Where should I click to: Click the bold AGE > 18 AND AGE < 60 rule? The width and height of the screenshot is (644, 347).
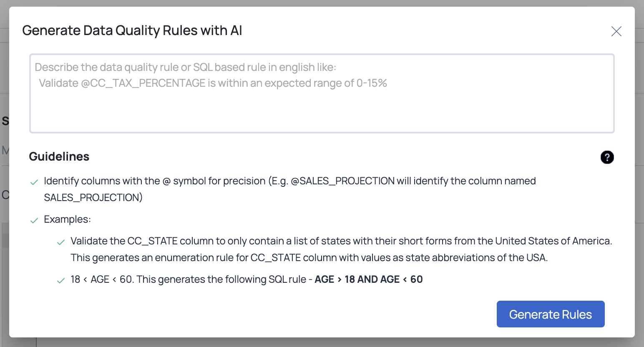[x=369, y=279]
